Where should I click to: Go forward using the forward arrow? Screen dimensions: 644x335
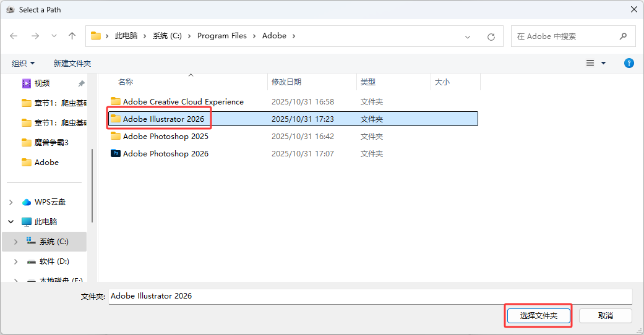coord(35,36)
